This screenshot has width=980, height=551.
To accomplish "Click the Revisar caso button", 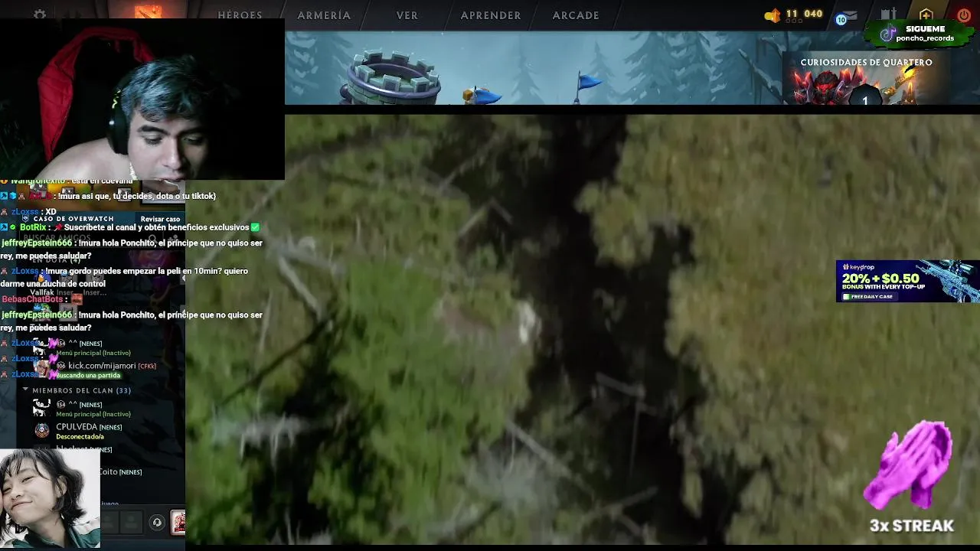I will pyautogui.click(x=160, y=219).
